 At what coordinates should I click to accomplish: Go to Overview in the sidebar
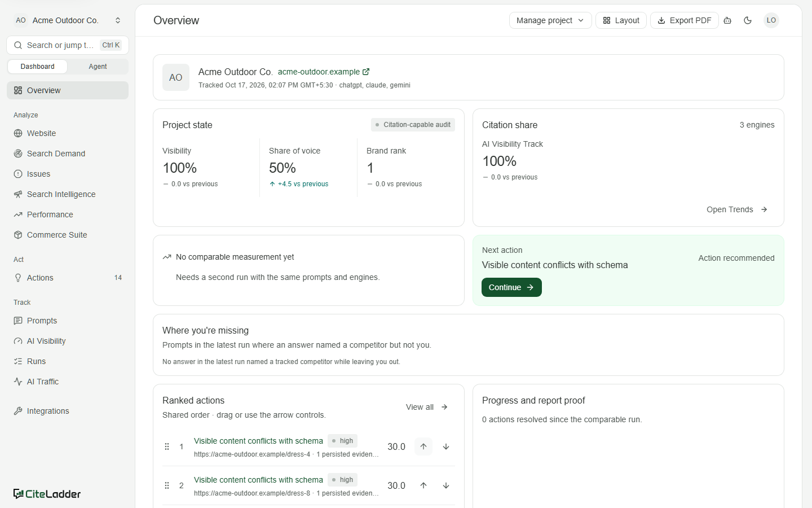[x=68, y=90]
